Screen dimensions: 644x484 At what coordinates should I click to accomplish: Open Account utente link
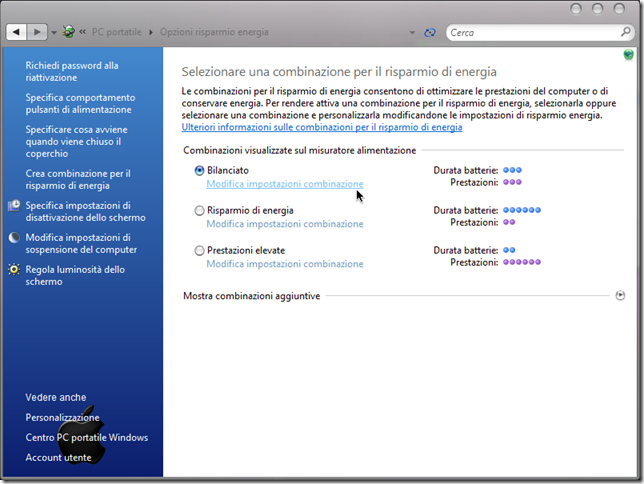(x=58, y=457)
